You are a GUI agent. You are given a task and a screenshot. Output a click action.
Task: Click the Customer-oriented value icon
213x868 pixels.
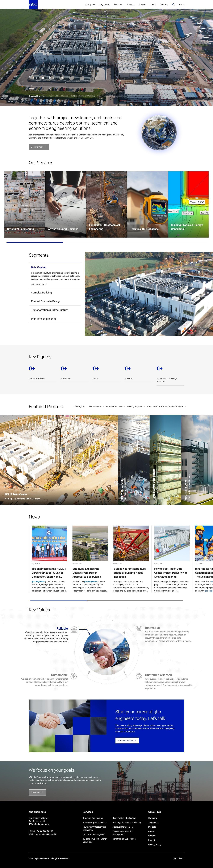click(x=139, y=676)
